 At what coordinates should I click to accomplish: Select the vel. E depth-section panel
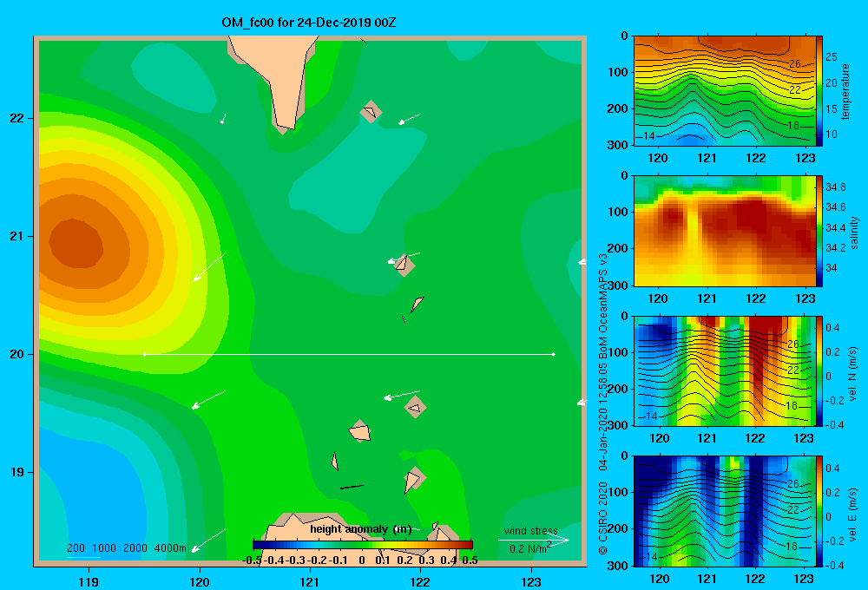click(724, 511)
